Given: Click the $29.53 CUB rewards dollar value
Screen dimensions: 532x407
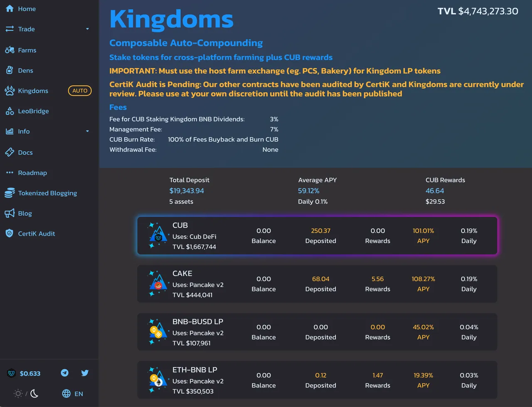Looking at the screenshot, I should pos(435,202).
